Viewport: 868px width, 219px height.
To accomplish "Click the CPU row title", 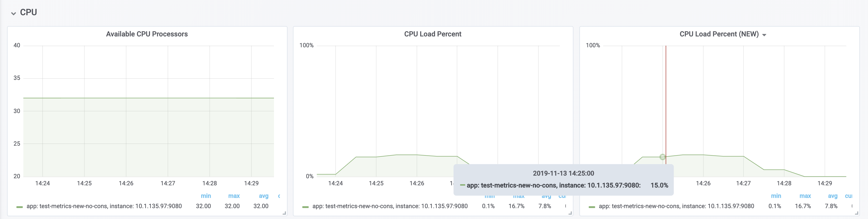I will (28, 12).
